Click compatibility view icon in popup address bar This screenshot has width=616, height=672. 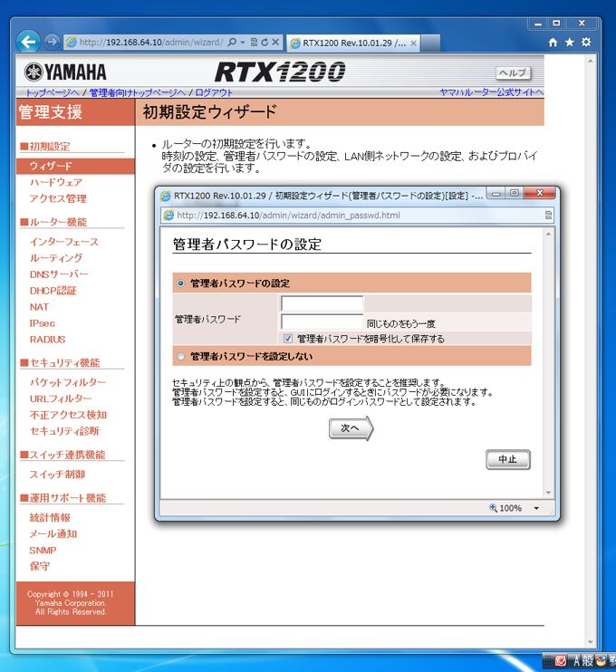coord(548,216)
